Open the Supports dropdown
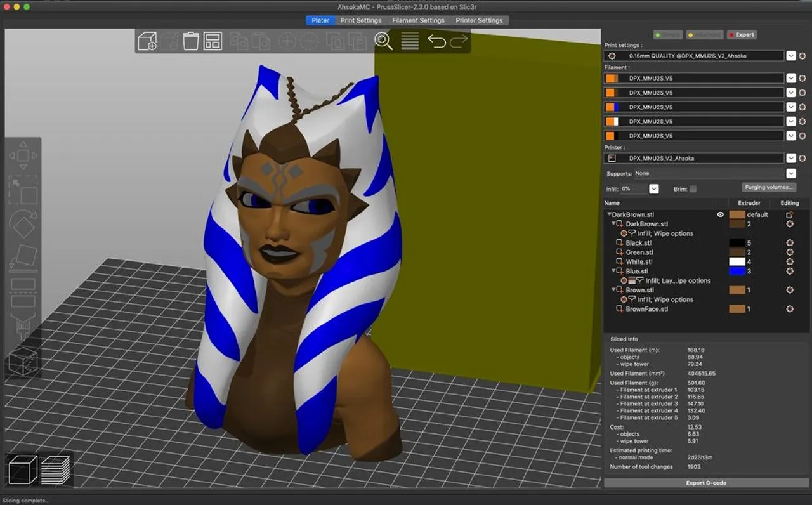Viewport: 812px width, 505px height. 791,173
